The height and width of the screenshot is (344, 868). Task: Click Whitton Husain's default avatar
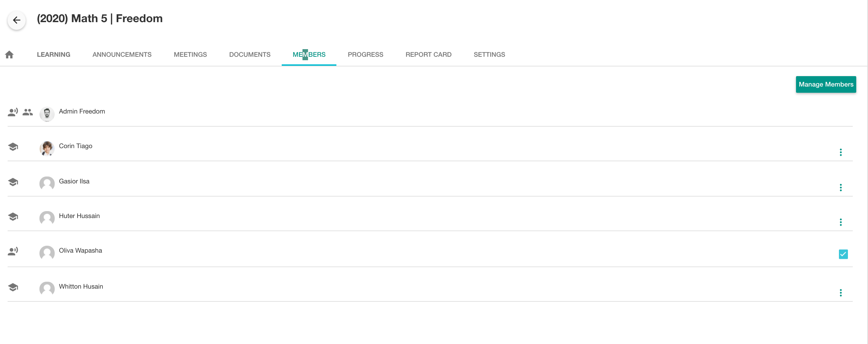point(47,289)
